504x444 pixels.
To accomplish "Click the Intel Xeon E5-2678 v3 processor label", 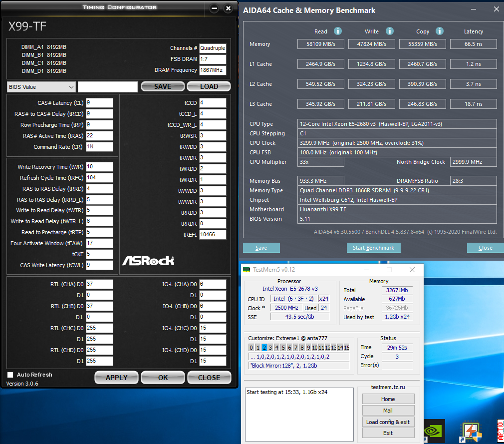I will coord(290,289).
